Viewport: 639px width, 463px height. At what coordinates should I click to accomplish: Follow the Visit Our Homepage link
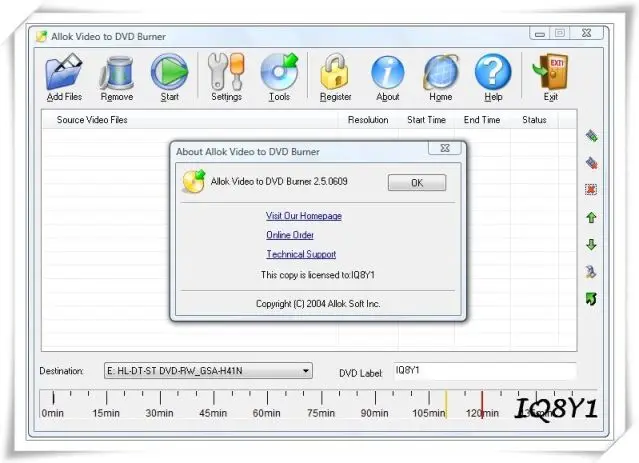pos(304,216)
